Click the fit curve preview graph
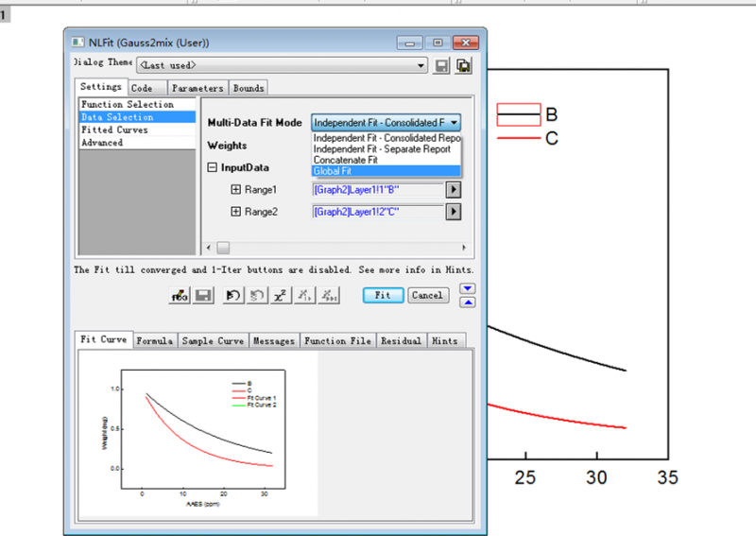The image size is (756, 536). tap(198, 434)
